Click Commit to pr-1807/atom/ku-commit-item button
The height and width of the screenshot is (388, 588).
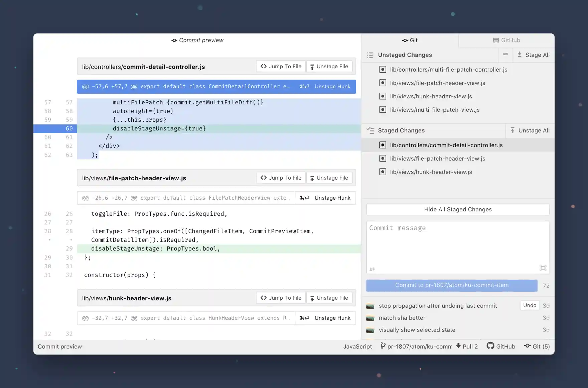point(452,285)
